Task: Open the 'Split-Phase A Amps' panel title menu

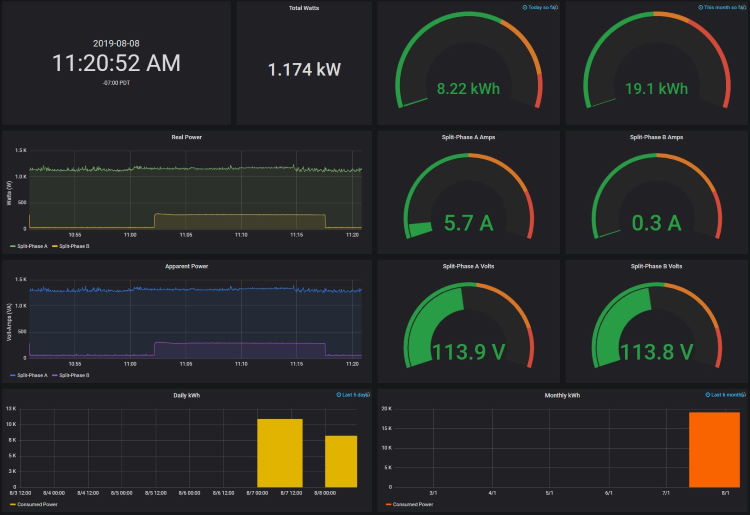Action: click(x=468, y=137)
